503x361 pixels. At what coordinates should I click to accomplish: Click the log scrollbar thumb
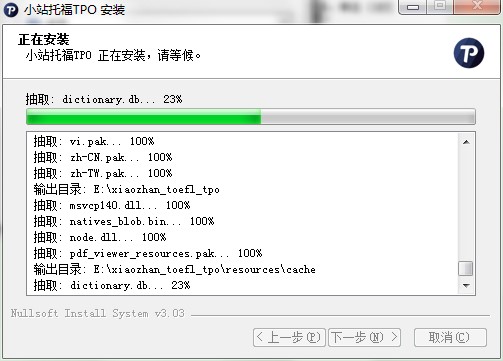(x=466, y=269)
